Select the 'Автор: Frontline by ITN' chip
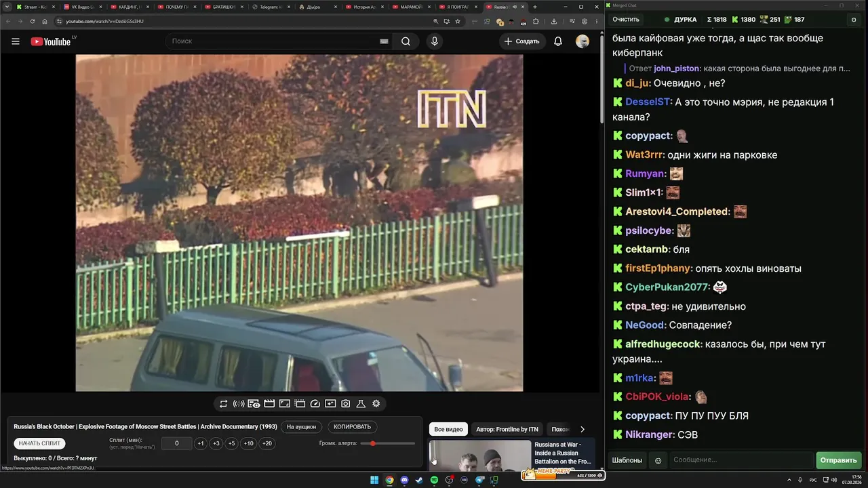Viewport: 868px width, 488px height. (507, 429)
